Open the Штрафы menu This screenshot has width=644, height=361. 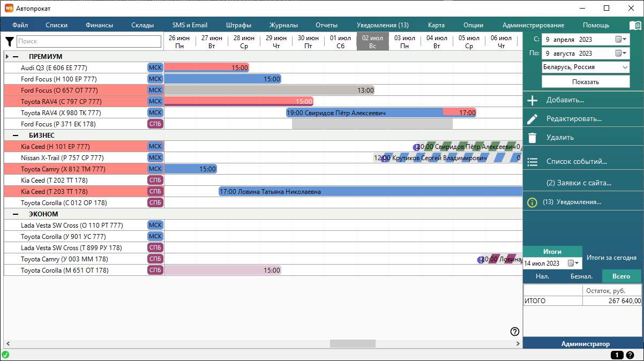[x=238, y=25]
